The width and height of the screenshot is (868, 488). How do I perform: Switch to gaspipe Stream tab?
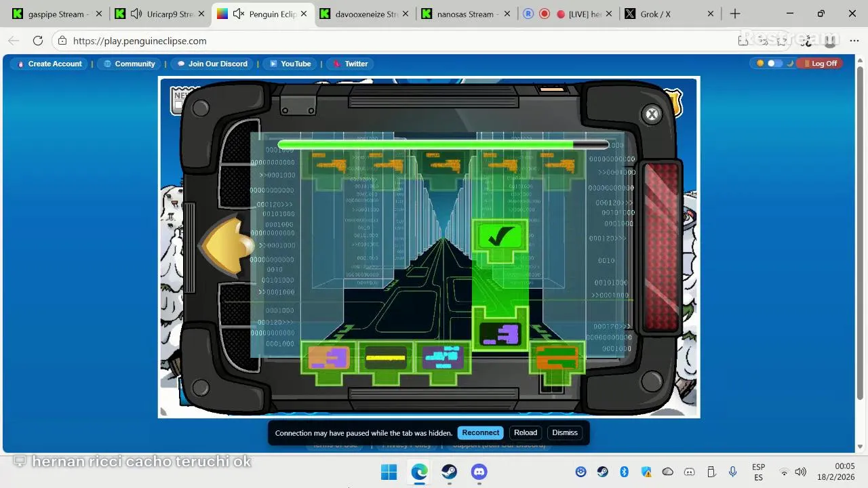pos(57,14)
